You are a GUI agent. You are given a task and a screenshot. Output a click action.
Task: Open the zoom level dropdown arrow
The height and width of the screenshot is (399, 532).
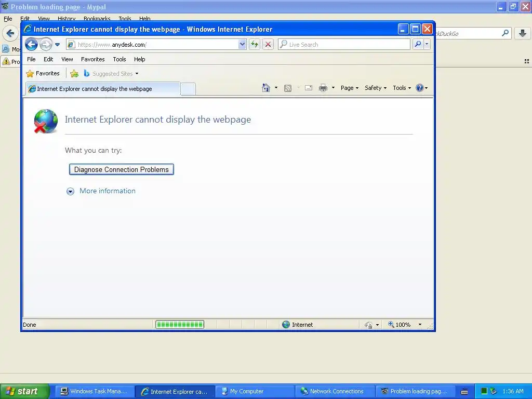(420, 325)
